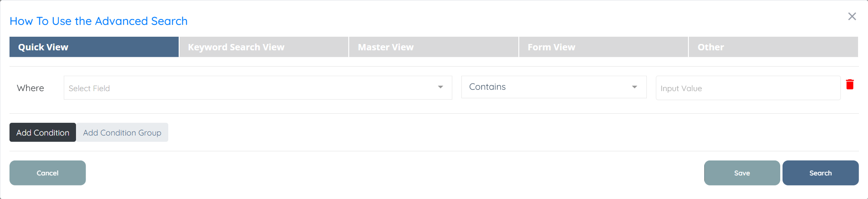868x199 pixels.
Task: Add a new condition group
Action: tap(122, 132)
